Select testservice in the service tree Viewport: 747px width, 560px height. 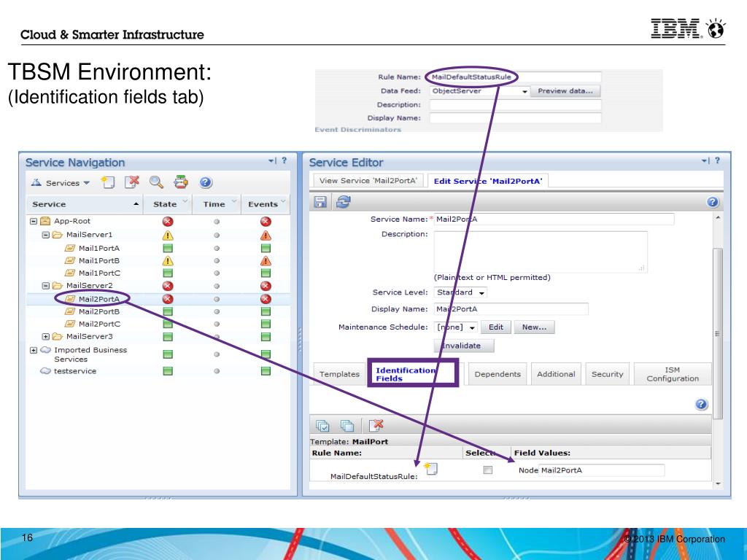[x=75, y=371]
